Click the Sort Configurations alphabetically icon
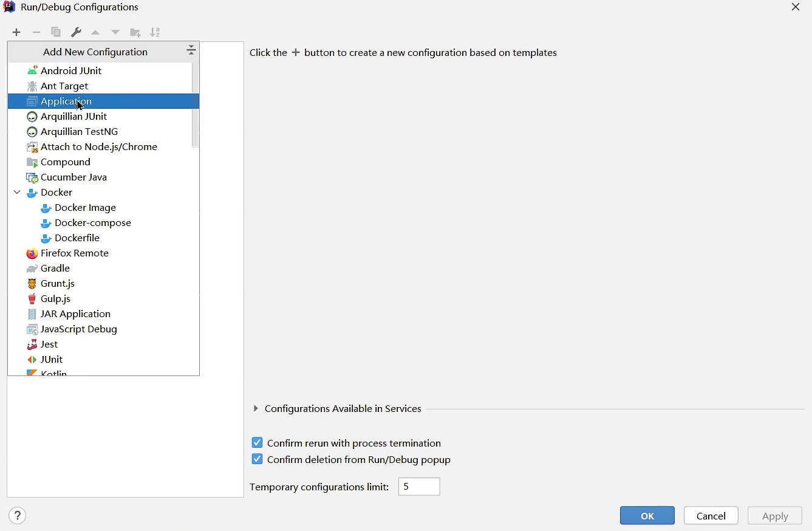This screenshot has height=531, width=812. 155,32
